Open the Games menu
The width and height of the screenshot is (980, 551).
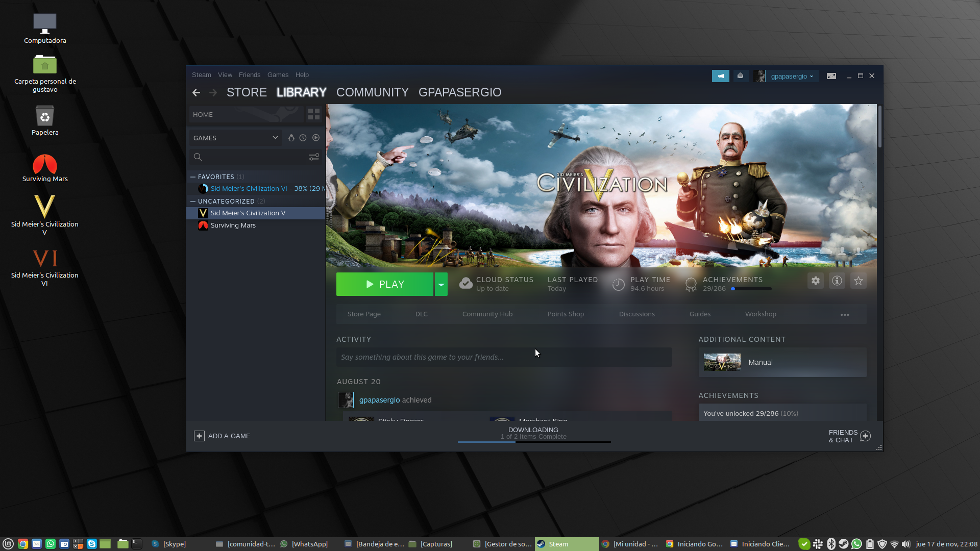278,74
